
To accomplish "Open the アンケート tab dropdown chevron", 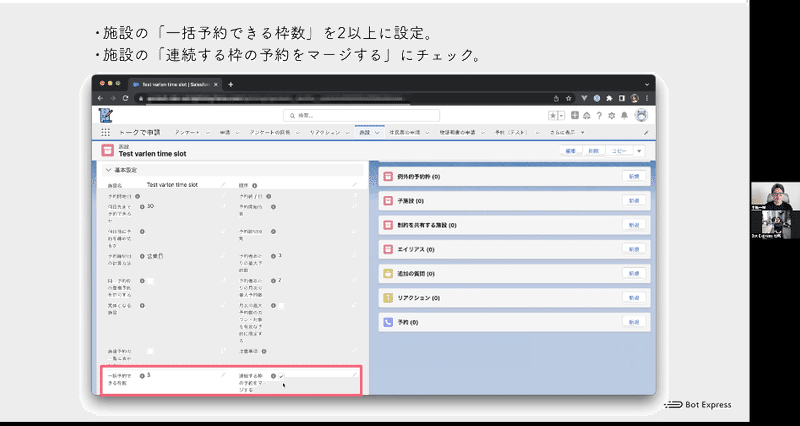I will [x=208, y=133].
